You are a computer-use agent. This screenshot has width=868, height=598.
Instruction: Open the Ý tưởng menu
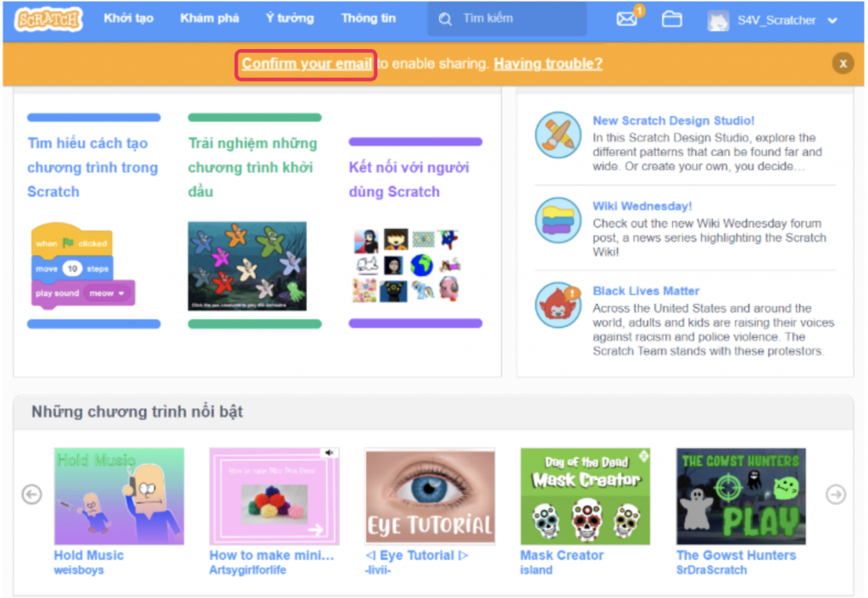point(290,19)
